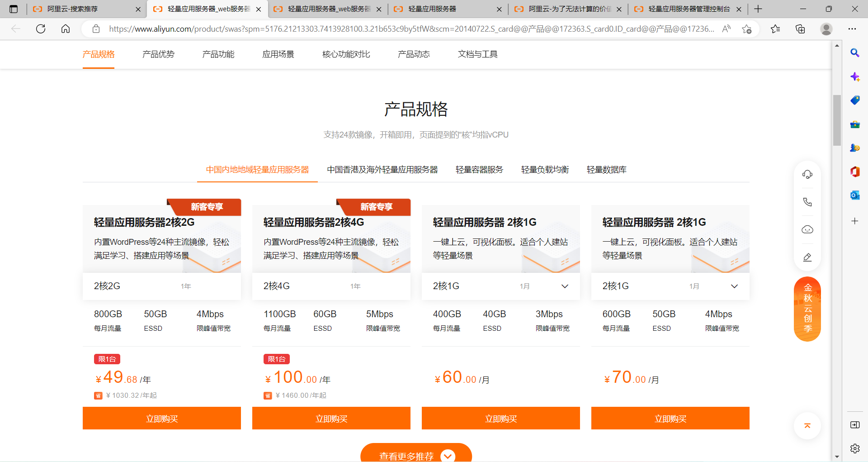Click 立即购买 for 2核2G server
The width and height of the screenshot is (868, 462).
click(x=162, y=418)
